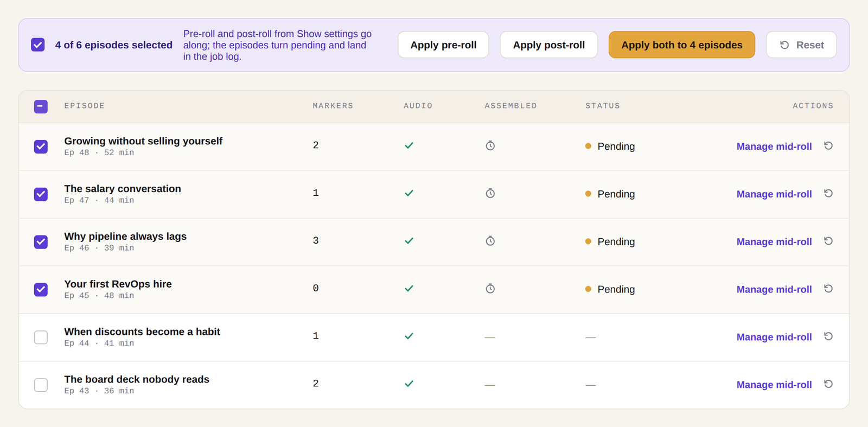Click 4 of 6 episodes selected text
The width and height of the screenshot is (868, 427).
pos(114,45)
